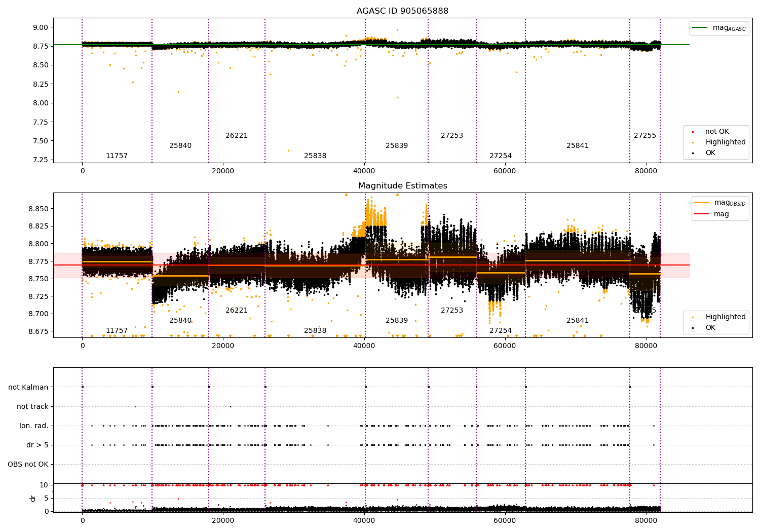Click the "Magnitude Estimates" subplot title
Image resolution: width=760 pixels, height=532 pixels.
(402, 186)
